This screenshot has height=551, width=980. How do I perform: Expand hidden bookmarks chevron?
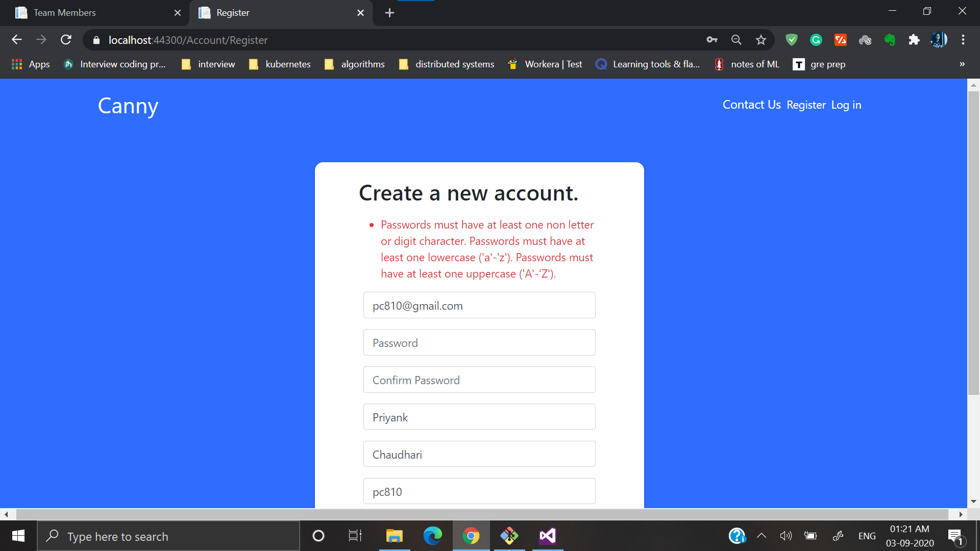[962, 64]
